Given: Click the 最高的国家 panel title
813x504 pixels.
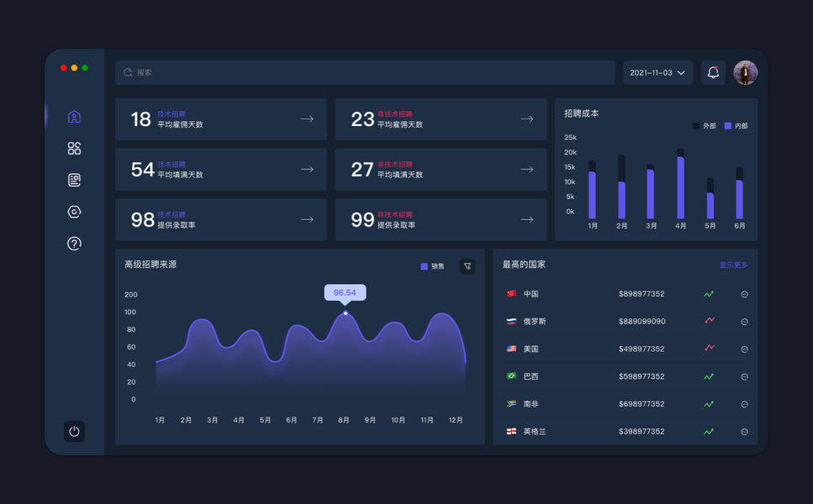Looking at the screenshot, I should click(524, 264).
